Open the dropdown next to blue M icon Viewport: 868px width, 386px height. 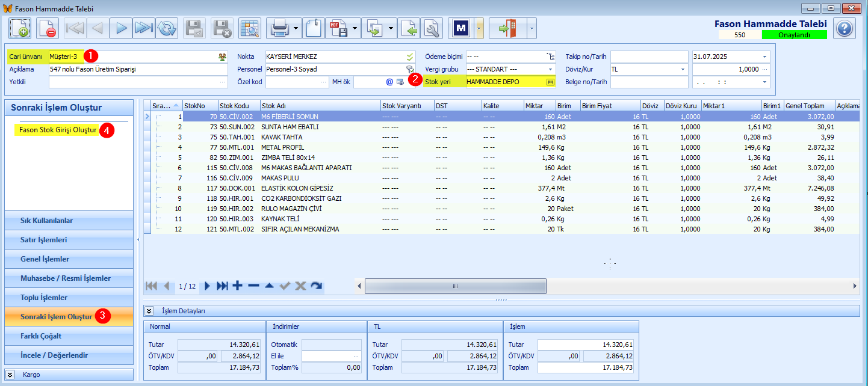[x=479, y=28]
